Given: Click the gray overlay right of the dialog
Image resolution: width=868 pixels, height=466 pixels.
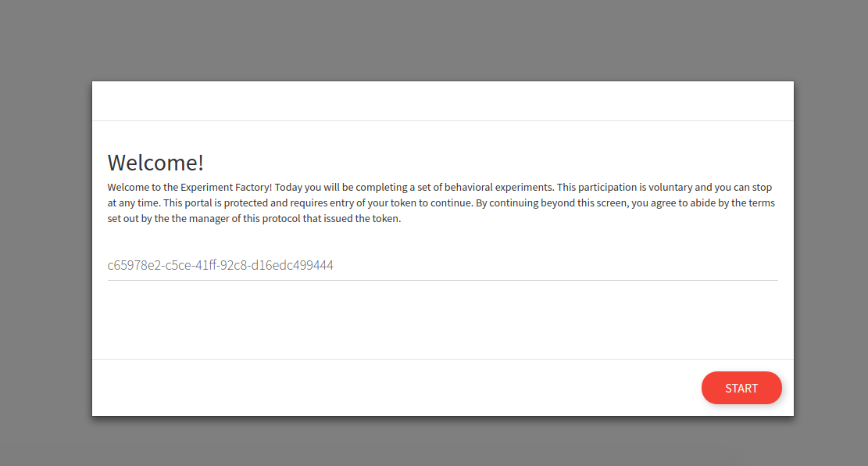Looking at the screenshot, I should click(x=831, y=248).
